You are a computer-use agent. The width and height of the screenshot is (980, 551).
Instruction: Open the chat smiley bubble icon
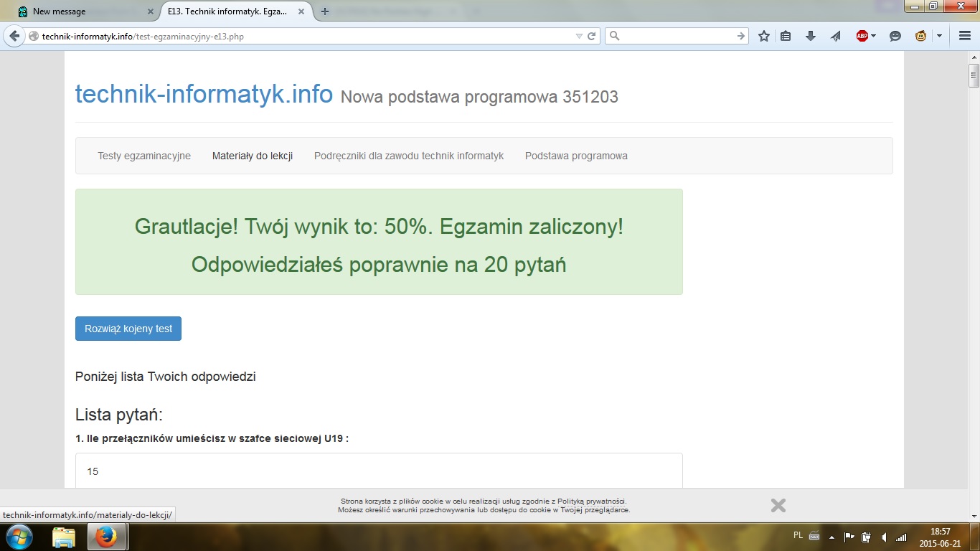coord(895,36)
